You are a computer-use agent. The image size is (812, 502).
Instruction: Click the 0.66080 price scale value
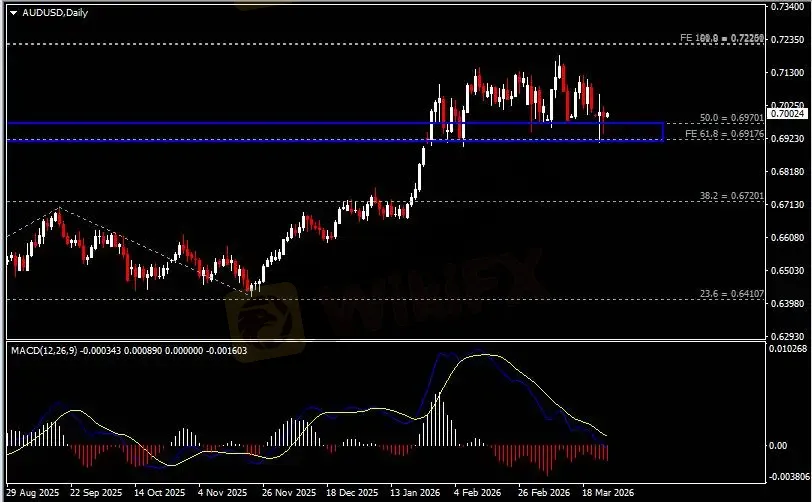[788, 237]
